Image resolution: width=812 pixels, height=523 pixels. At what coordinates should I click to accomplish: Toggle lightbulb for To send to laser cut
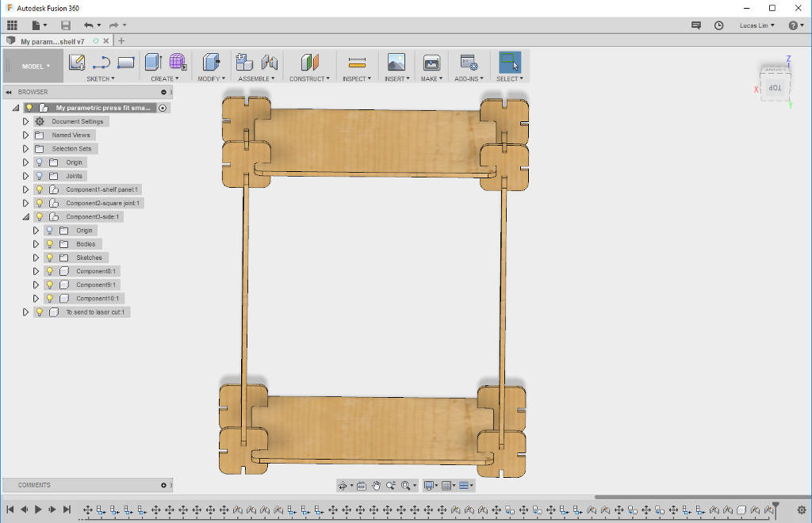(39, 312)
